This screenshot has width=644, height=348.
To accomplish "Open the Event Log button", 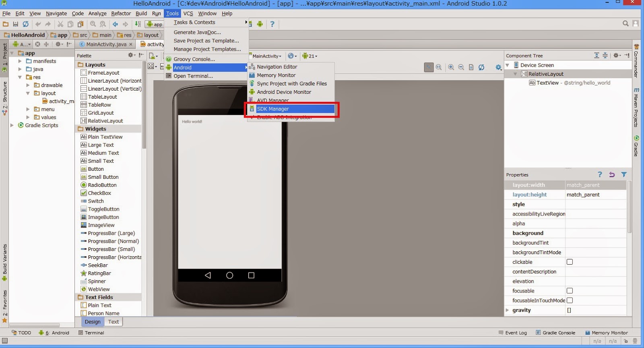I will 513,333.
